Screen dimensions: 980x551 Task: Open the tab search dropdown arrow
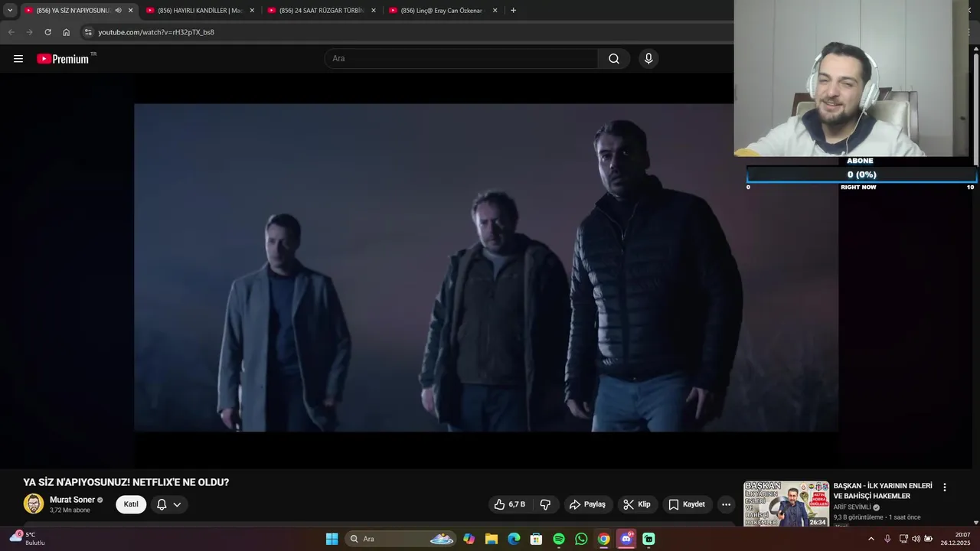(x=10, y=11)
